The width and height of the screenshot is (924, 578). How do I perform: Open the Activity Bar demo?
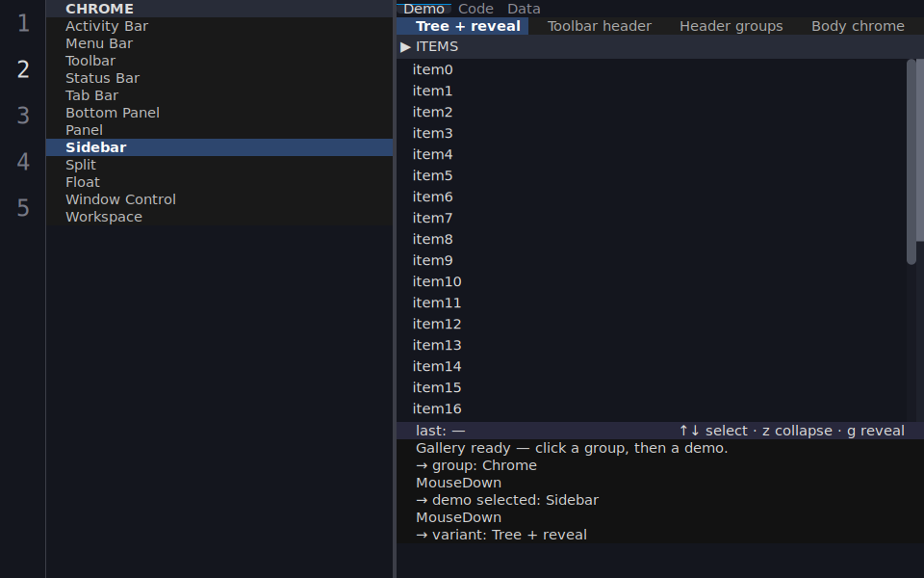click(x=219, y=26)
